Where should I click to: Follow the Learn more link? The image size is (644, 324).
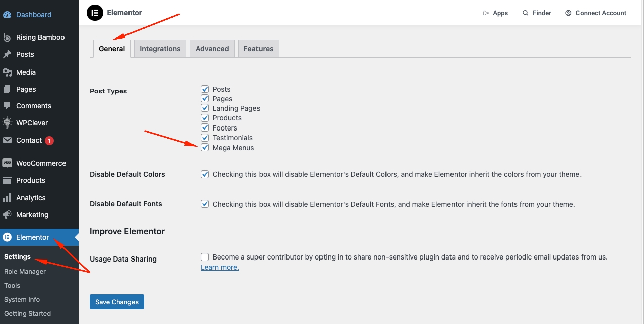(x=220, y=267)
